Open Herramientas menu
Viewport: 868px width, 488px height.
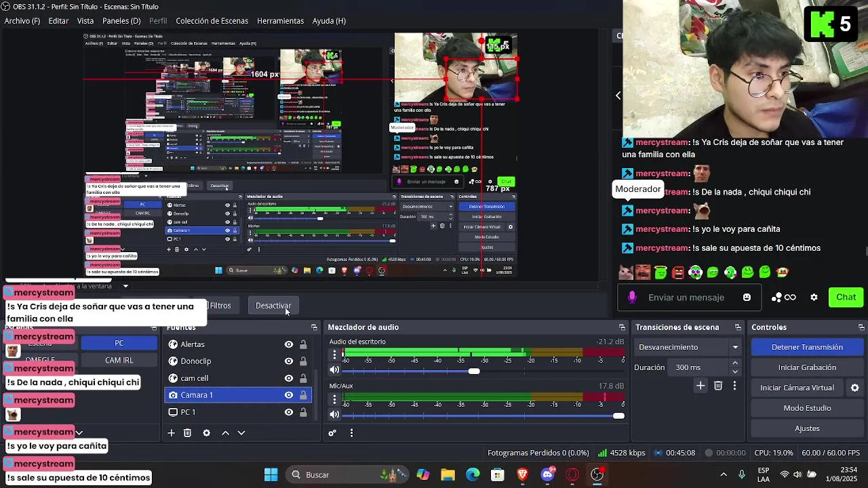[281, 21]
